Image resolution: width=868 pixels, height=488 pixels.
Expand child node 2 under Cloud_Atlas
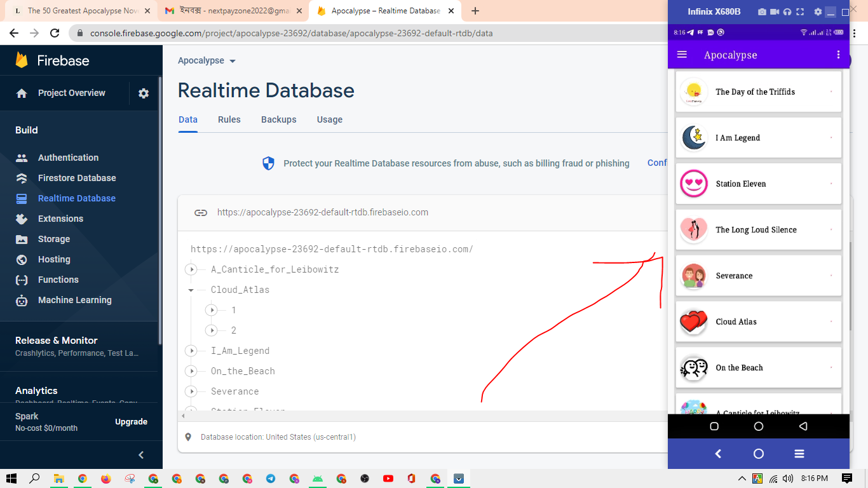tap(212, 330)
